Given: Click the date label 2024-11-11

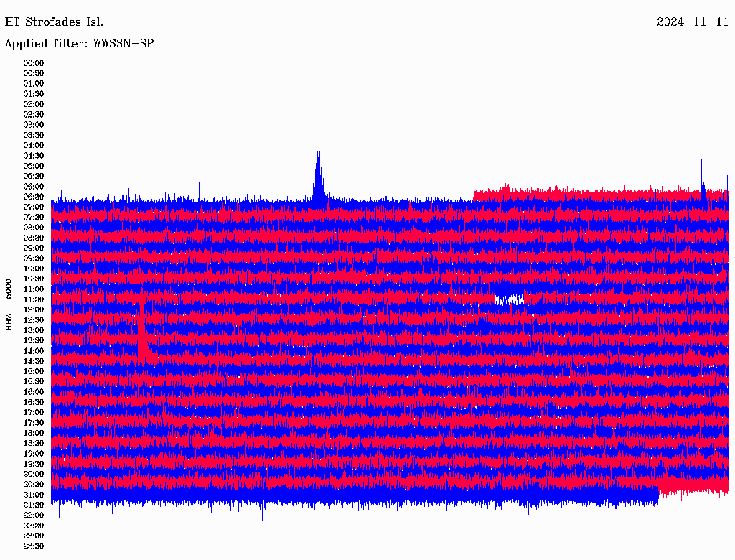Looking at the screenshot, I should (x=693, y=22).
